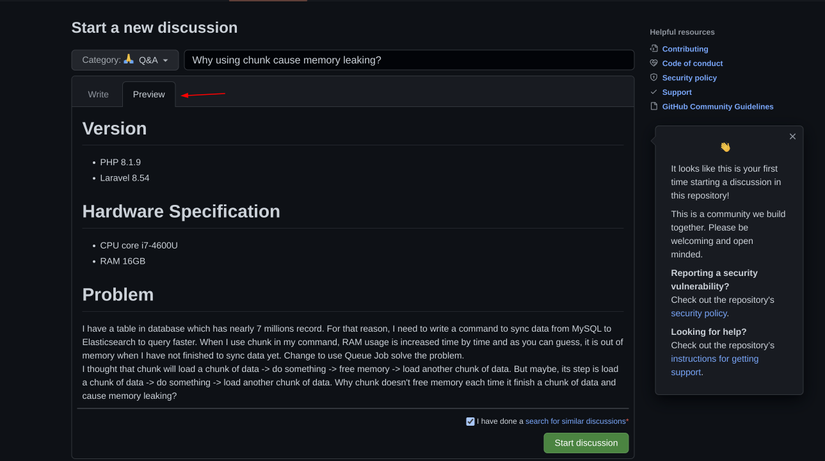Uncheck the searched similar discussions checkbox

(x=470, y=421)
